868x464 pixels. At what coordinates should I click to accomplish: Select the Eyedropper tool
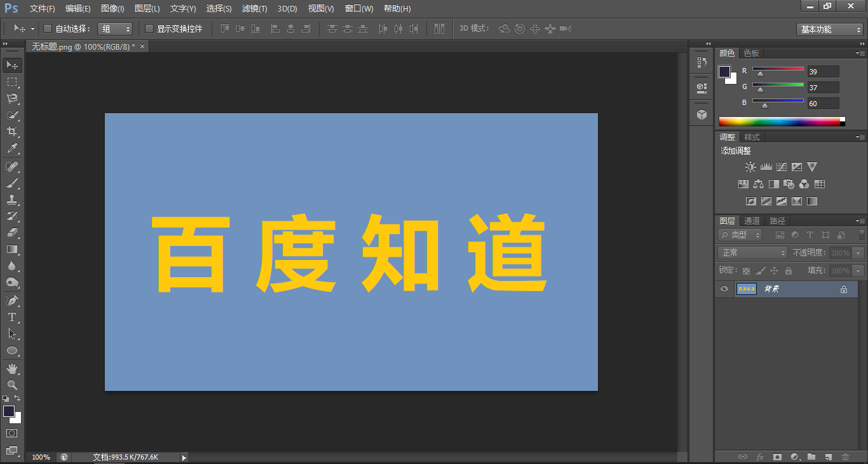point(12,149)
